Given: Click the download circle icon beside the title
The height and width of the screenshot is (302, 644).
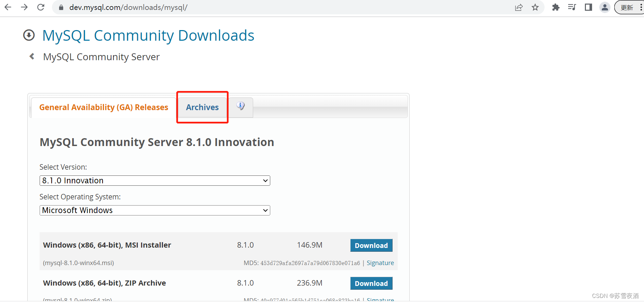Looking at the screenshot, I should point(29,35).
